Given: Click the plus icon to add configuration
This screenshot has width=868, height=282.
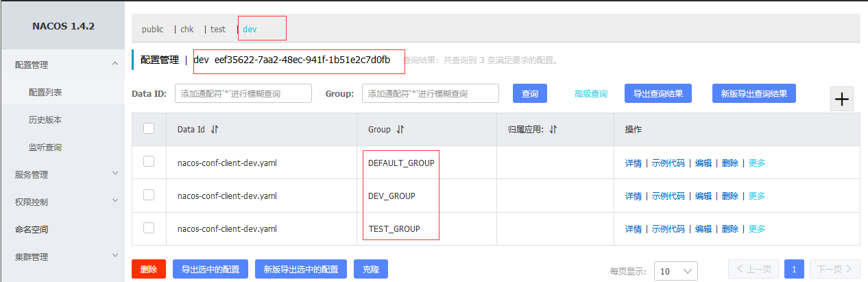Looking at the screenshot, I should [841, 99].
